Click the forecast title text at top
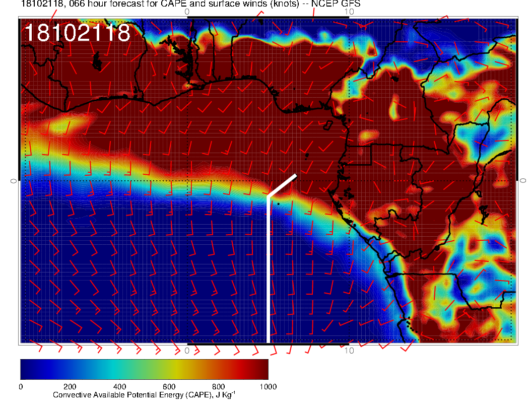Screen dimensions: 532x411 pos(190,4)
